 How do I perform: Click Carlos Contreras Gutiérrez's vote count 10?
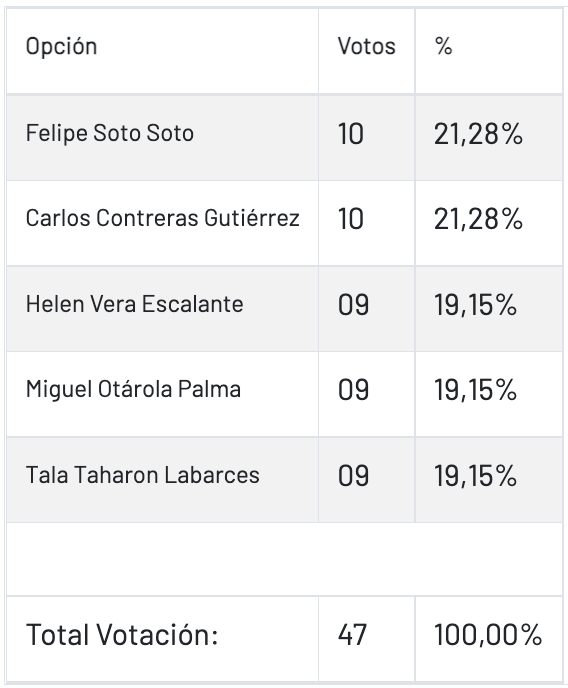click(351, 219)
